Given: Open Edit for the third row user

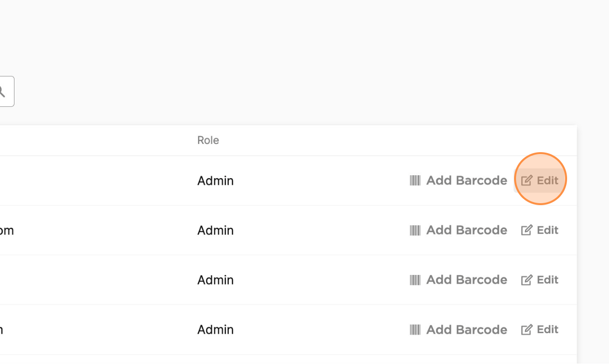Looking at the screenshot, I should click(x=540, y=280).
